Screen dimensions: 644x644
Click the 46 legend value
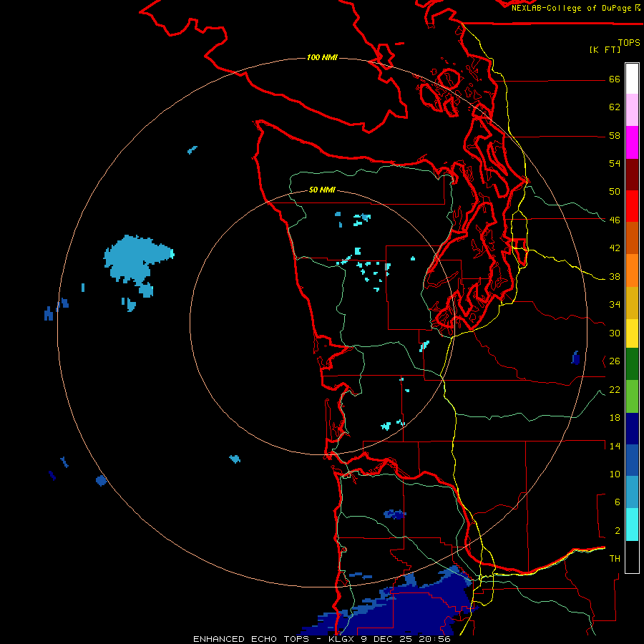click(615, 220)
